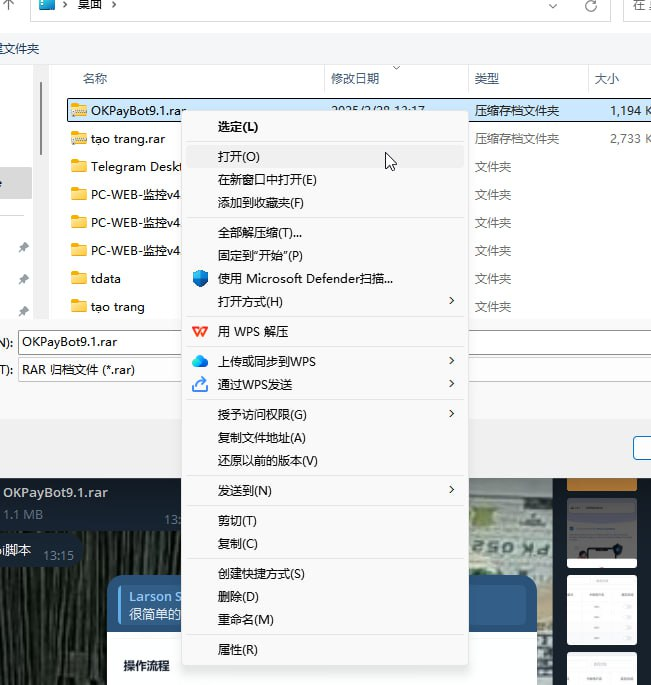651x685 pixels.
Task: Choose 删除(D) in context menu
Action: 325,597
